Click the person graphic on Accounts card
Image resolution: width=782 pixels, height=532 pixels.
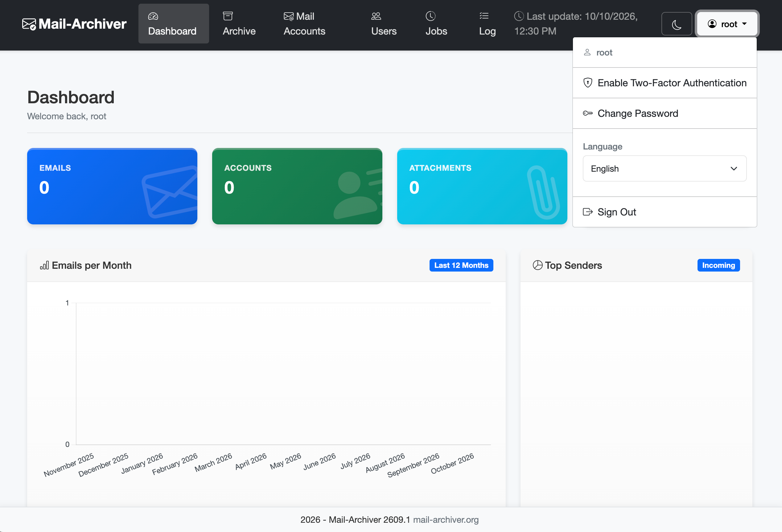tap(358, 194)
